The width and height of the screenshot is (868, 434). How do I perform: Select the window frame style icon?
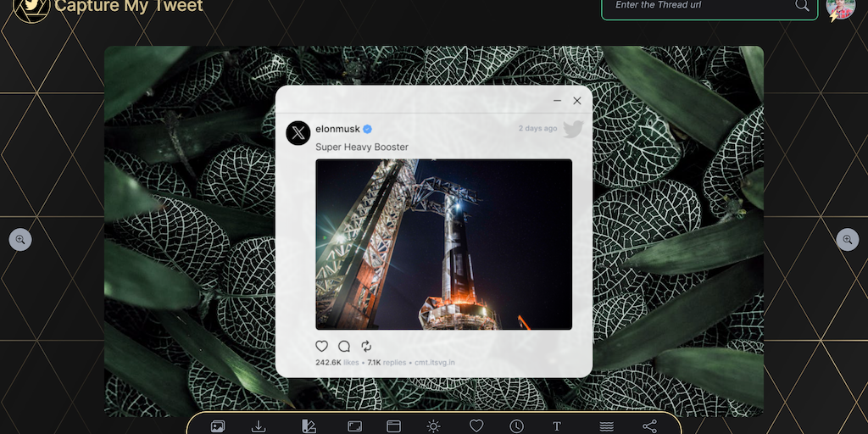pos(393,426)
